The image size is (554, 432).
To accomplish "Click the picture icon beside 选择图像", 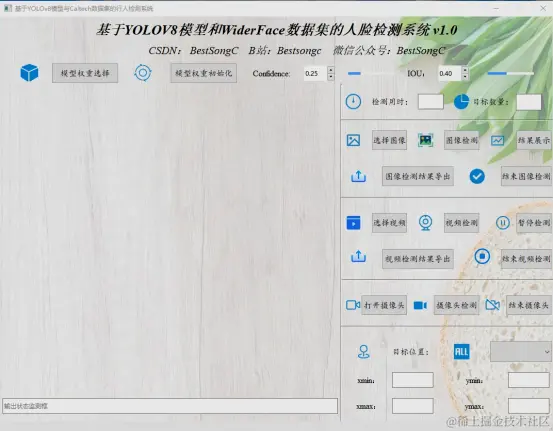I will (353, 140).
